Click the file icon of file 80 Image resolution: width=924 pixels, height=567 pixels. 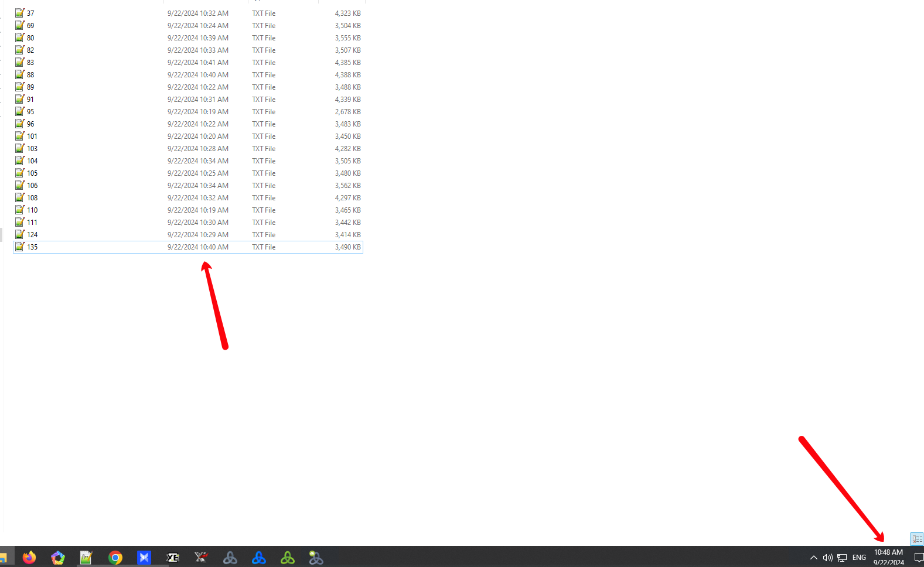click(x=20, y=37)
